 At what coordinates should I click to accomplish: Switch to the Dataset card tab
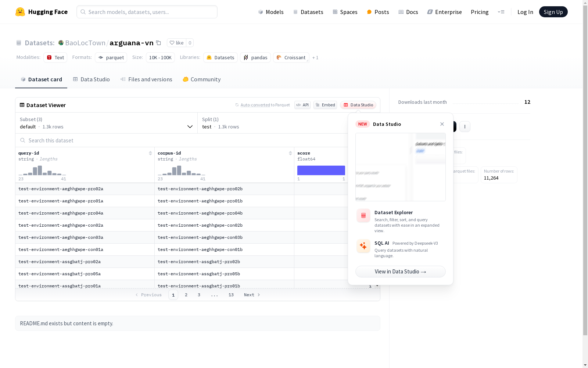41,79
